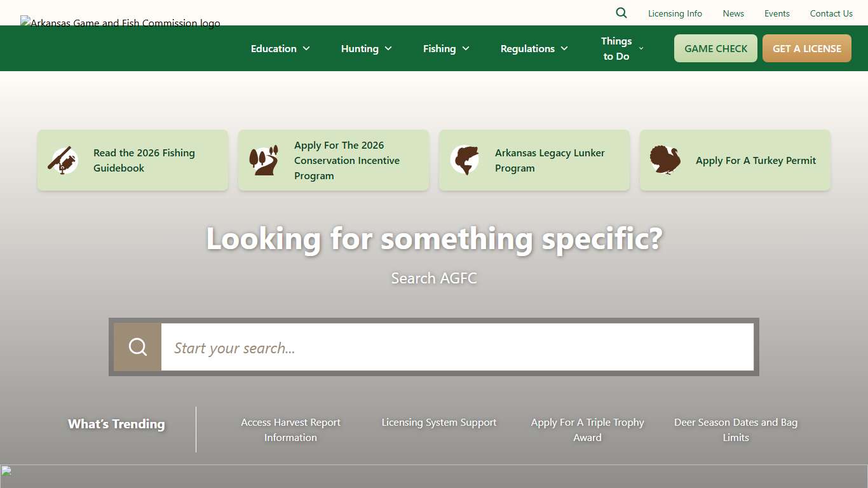The image size is (868, 488).
Task: Expand the Things to Do menu
Action: tap(622, 48)
